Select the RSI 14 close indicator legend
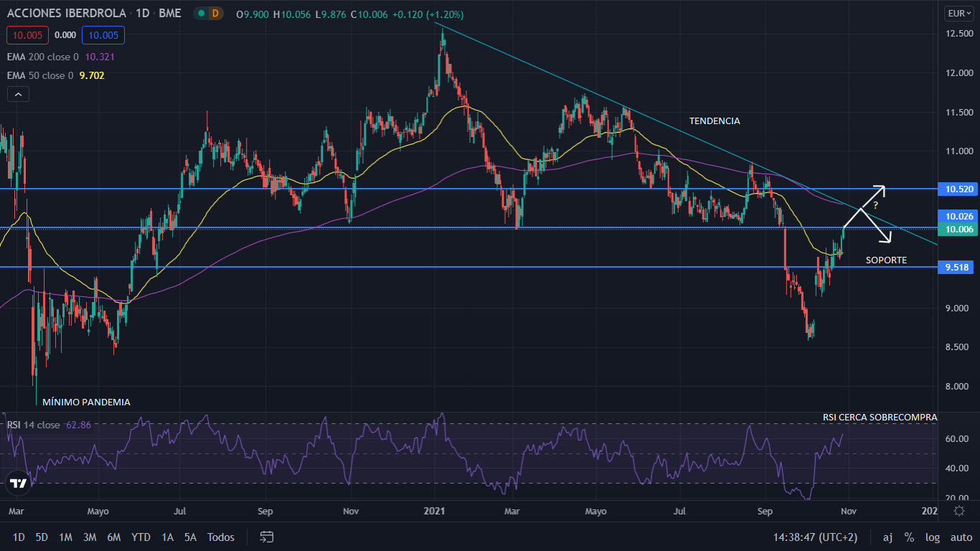Image resolution: width=980 pixels, height=551 pixels. [x=49, y=425]
